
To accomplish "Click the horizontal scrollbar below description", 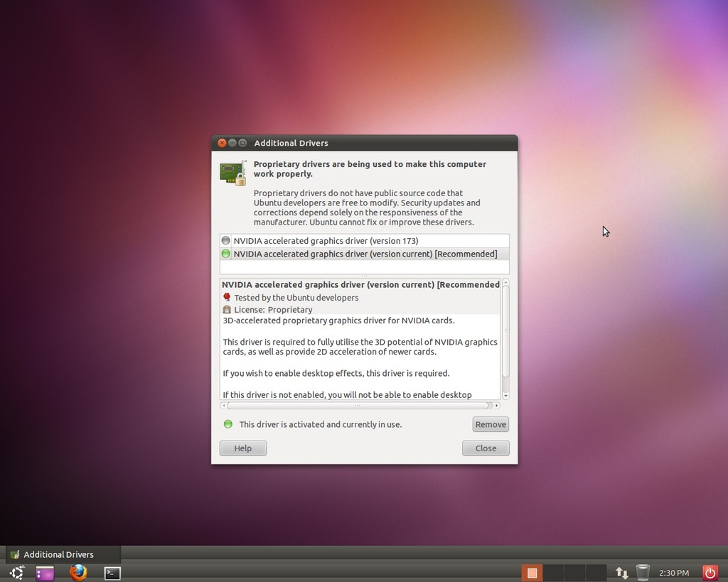I will [358, 406].
